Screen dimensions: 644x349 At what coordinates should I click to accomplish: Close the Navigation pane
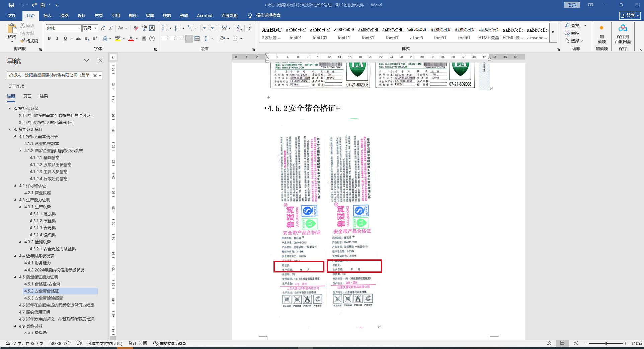pos(100,60)
